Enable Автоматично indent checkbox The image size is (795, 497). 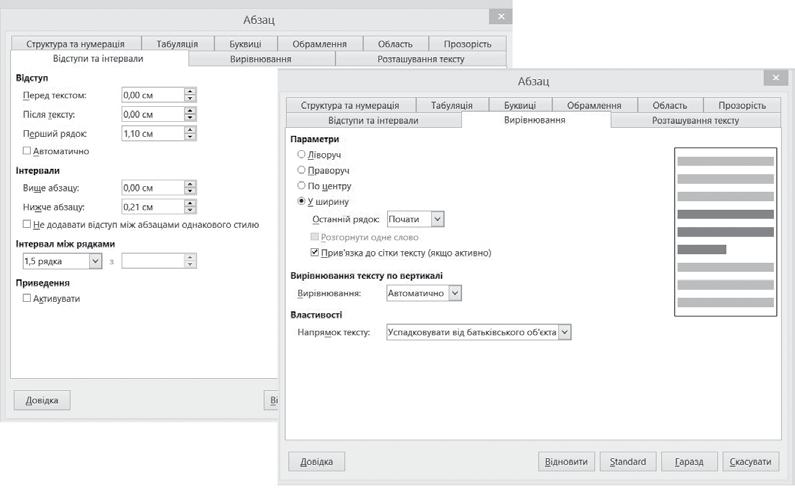[27, 151]
